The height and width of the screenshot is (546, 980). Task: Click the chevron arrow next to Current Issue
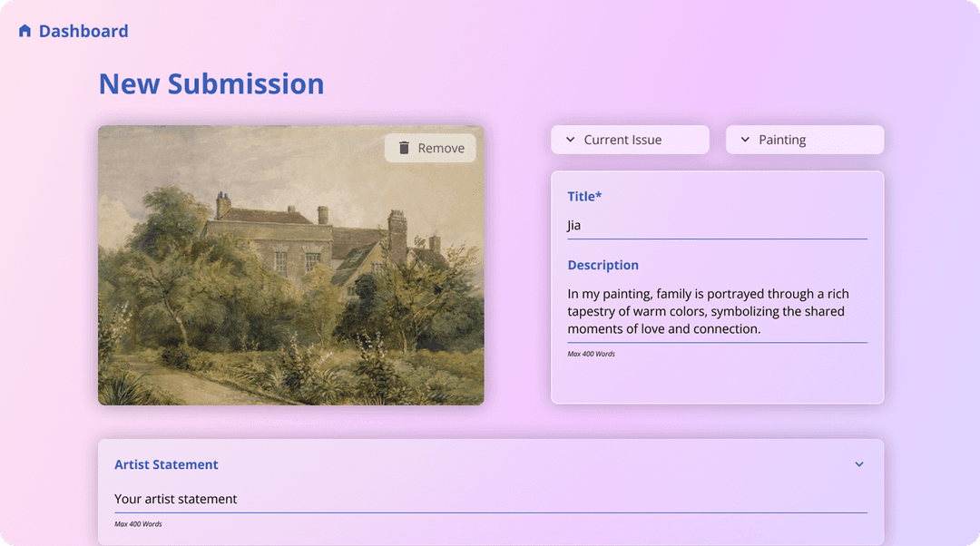pyautogui.click(x=570, y=140)
